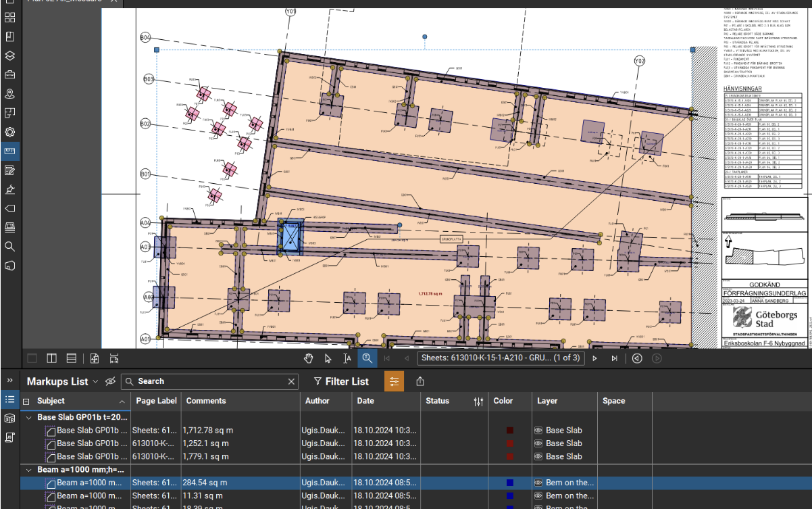Click the Filter List button
The image size is (812, 509).
click(x=341, y=381)
